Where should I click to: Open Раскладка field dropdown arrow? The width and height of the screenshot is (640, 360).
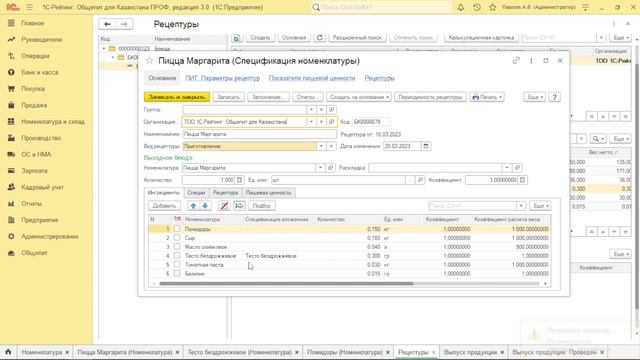tap(507, 168)
